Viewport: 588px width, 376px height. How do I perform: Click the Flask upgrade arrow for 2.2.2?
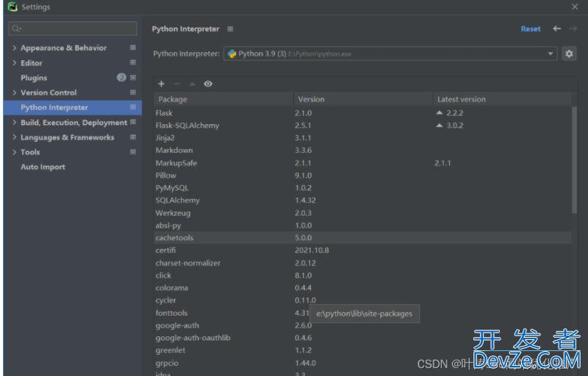click(440, 112)
